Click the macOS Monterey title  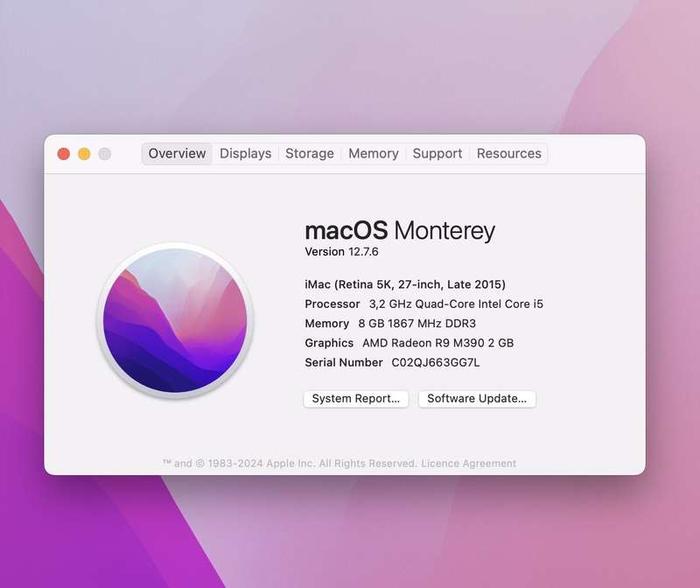400,231
